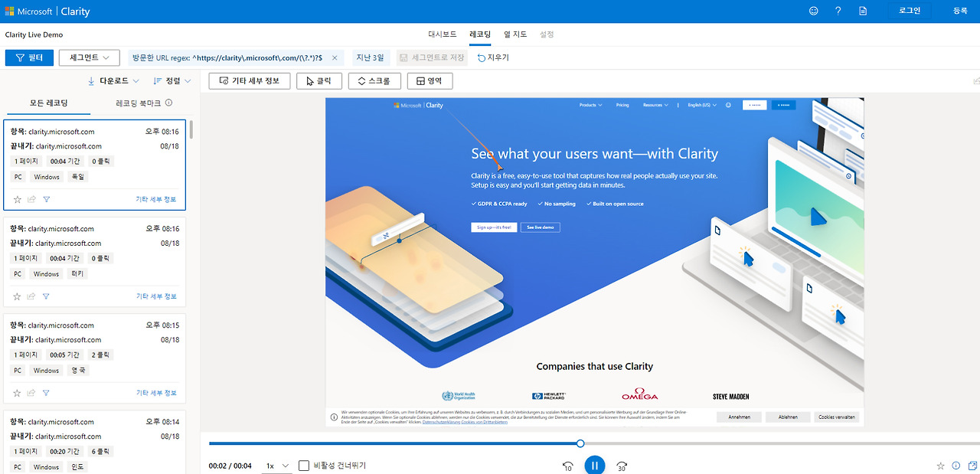The width and height of the screenshot is (980, 474).
Task: Click the replayed page 'See live demo' button
Action: pyautogui.click(x=541, y=227)
